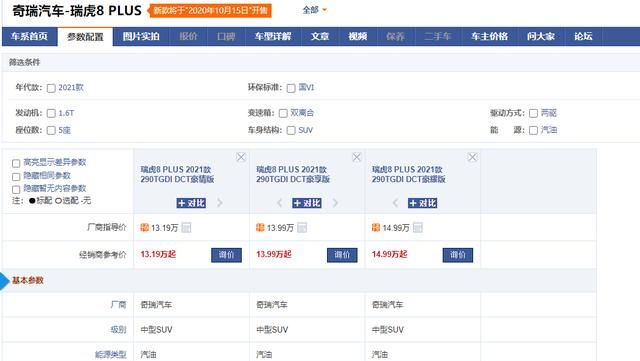Add 豪享版 to comparison with 对比 button
Image resolution: width=640 pixels, height=361 pixels.
pyautogui.click(x=307, y=203)
